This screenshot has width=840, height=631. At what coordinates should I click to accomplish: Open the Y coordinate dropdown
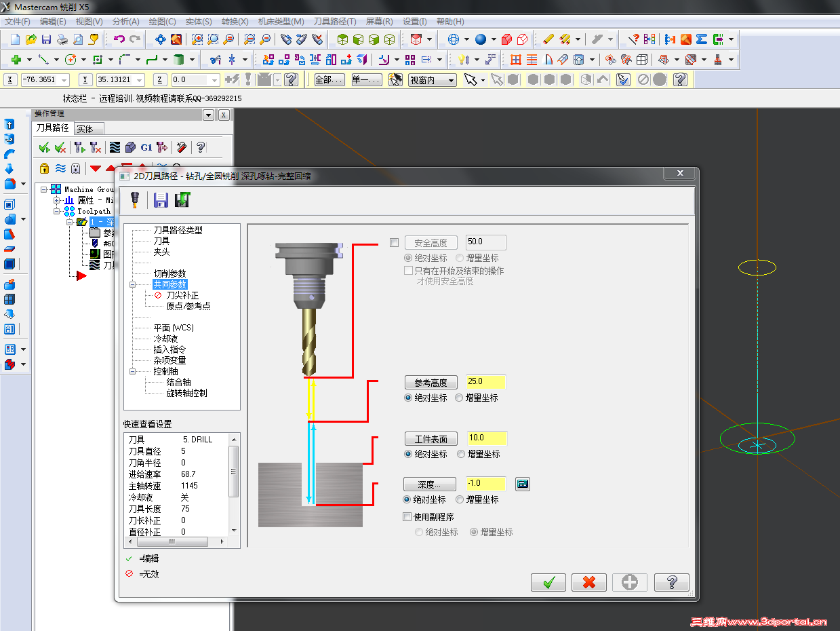click(x=140, y=80)
